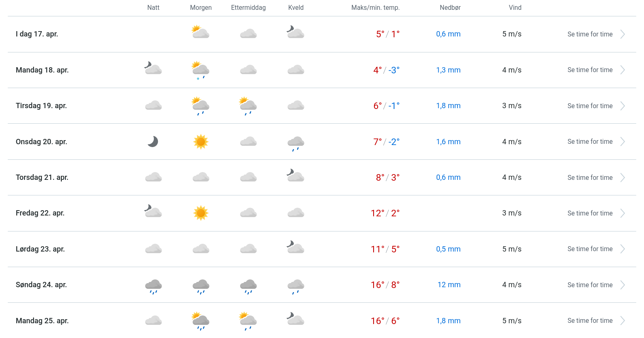Click the Nedbør column header

tap(450, 8)
